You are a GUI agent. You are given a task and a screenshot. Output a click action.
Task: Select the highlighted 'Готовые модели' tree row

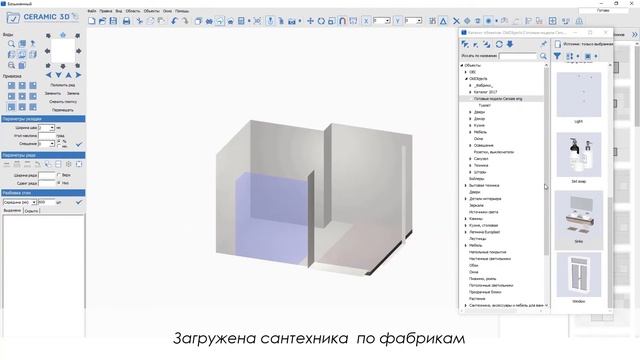501,98
